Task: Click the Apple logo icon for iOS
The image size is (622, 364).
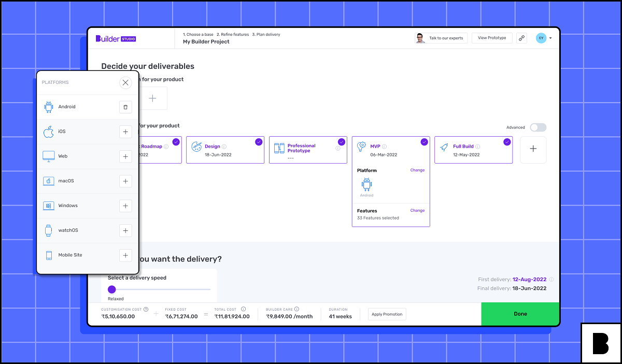Action: point(49,132)
